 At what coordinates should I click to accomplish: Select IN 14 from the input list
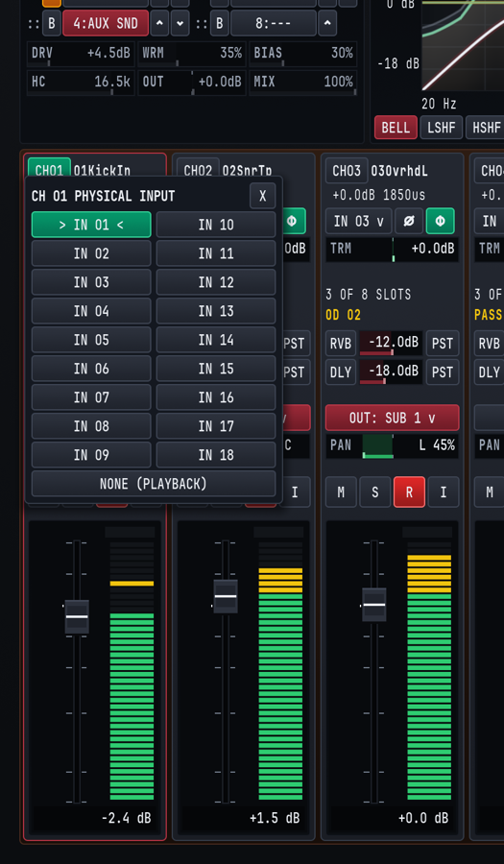[216, 340]
